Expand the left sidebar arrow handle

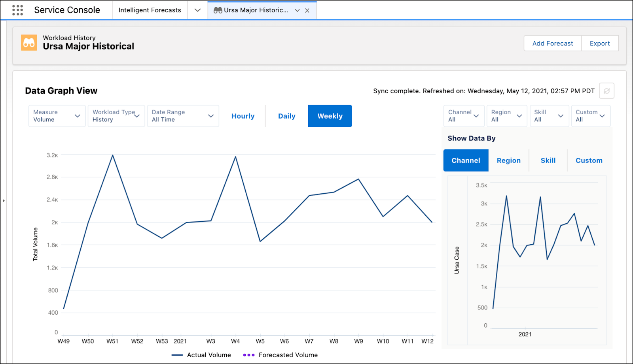click(x=4, y=201)
